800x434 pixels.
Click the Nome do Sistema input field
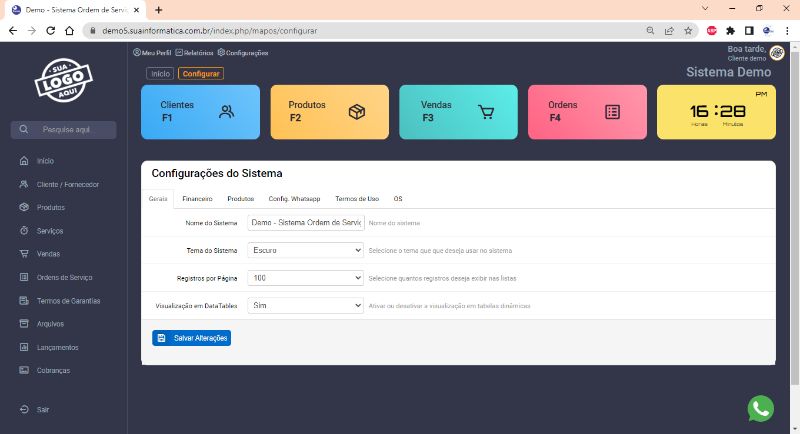[x=306, y=223]
